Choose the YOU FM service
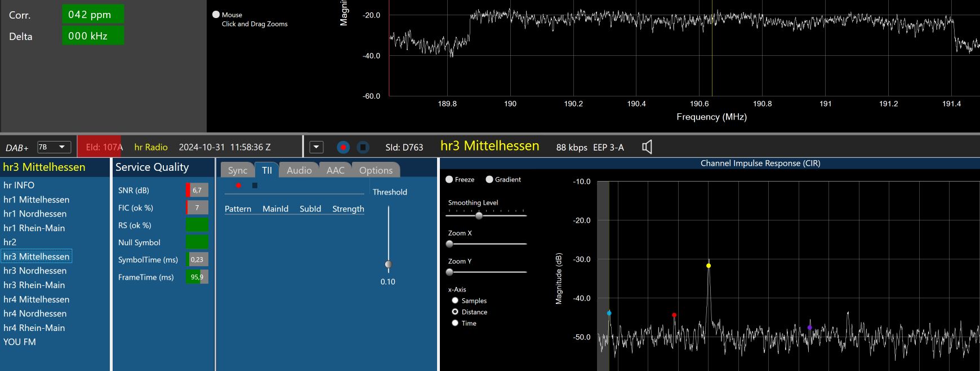 click(x=20, y=342)
